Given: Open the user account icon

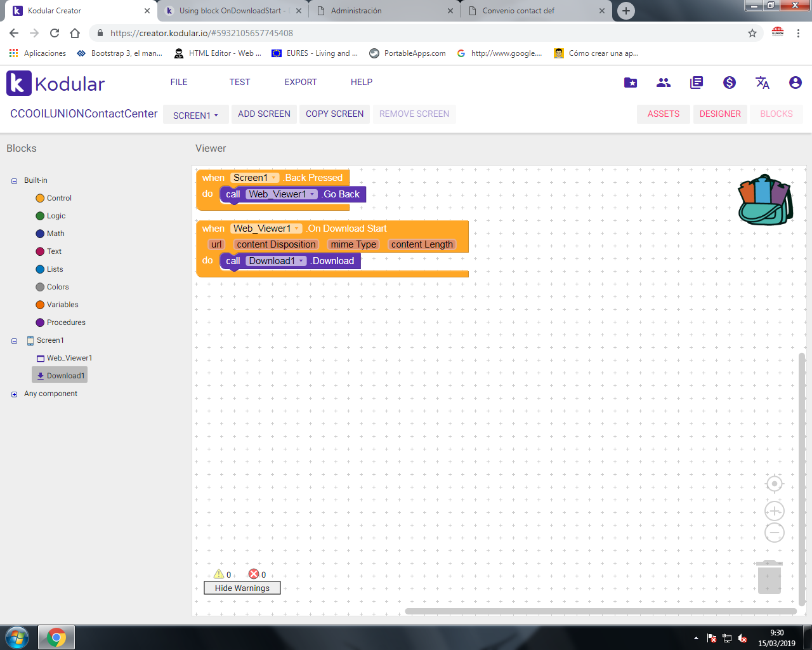Looking at the screenshot, I should 795,83.
